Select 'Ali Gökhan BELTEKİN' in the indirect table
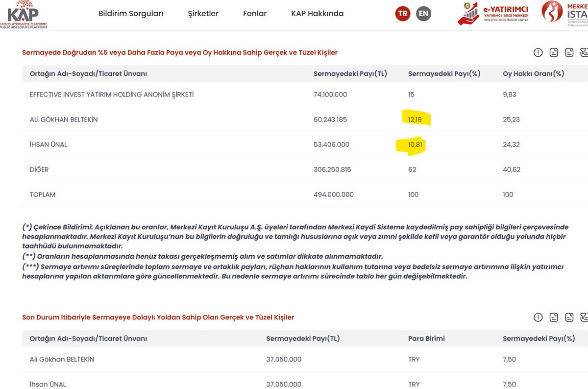Image resolution: width=588 pixels, height=389 pixels. [62, 359]
